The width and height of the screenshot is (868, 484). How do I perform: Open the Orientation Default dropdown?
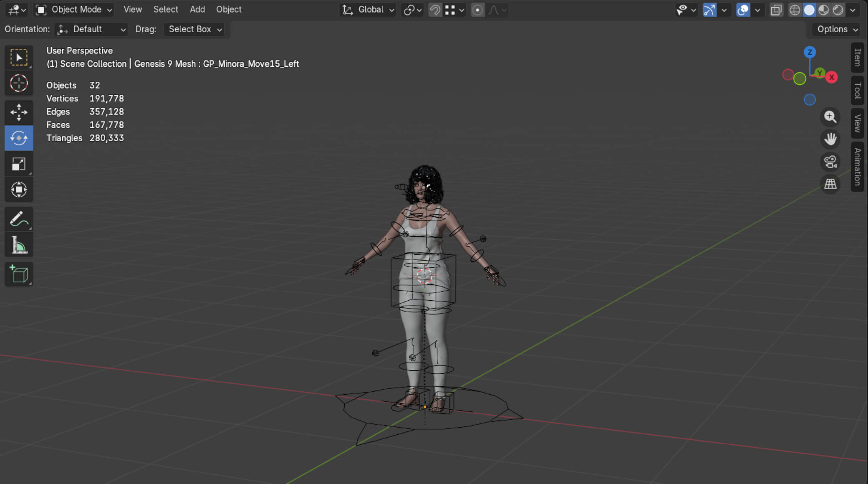[x=91, y=29]
